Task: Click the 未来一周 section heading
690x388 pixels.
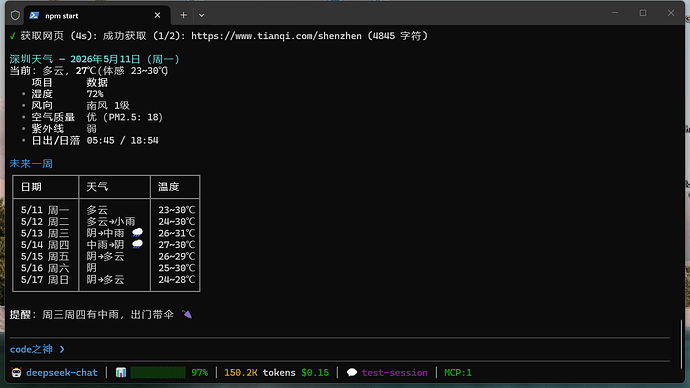Action: pos(31,164)
